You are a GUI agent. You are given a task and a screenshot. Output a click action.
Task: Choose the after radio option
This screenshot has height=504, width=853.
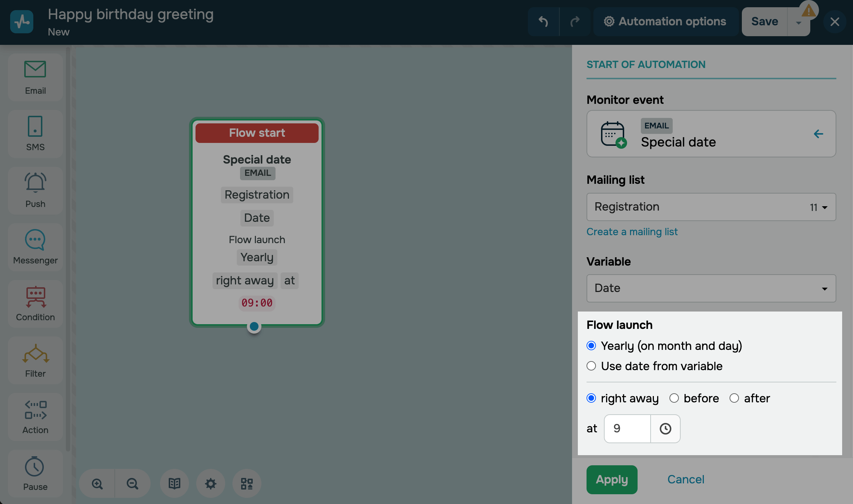(x=734, y=398)
